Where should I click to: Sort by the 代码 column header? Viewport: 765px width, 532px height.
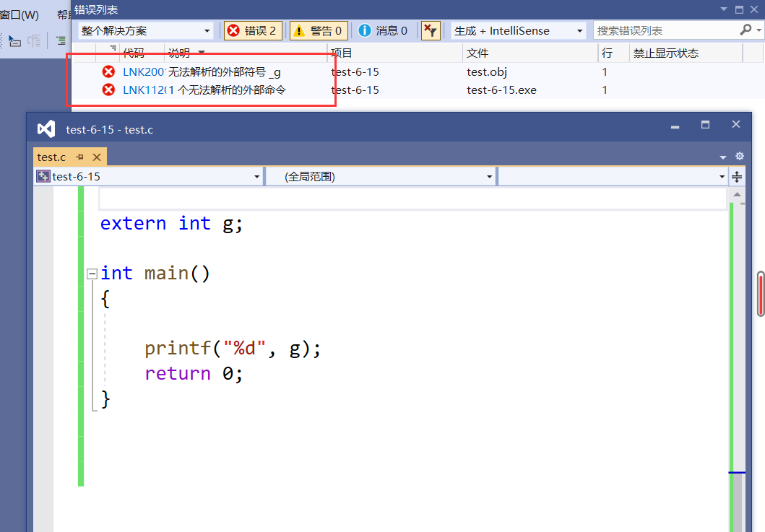(133, 53)
